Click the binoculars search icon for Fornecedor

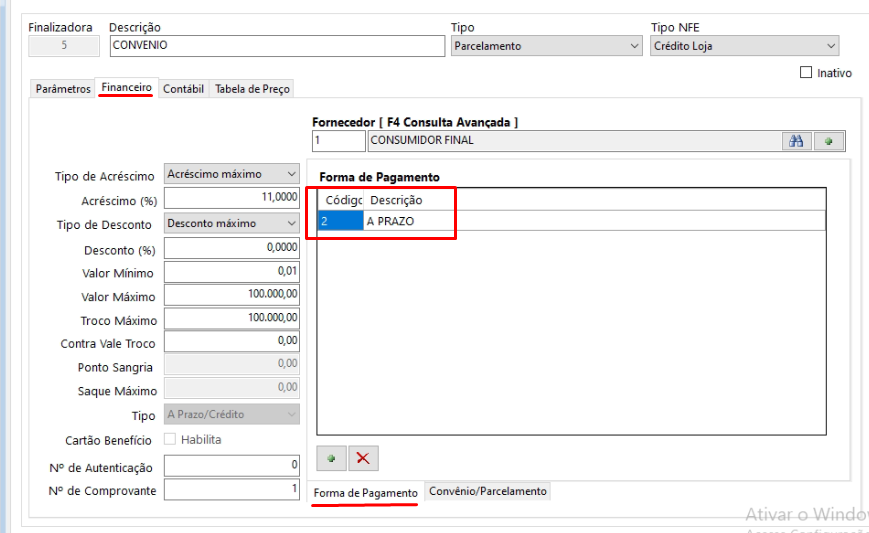coord(796,141)
